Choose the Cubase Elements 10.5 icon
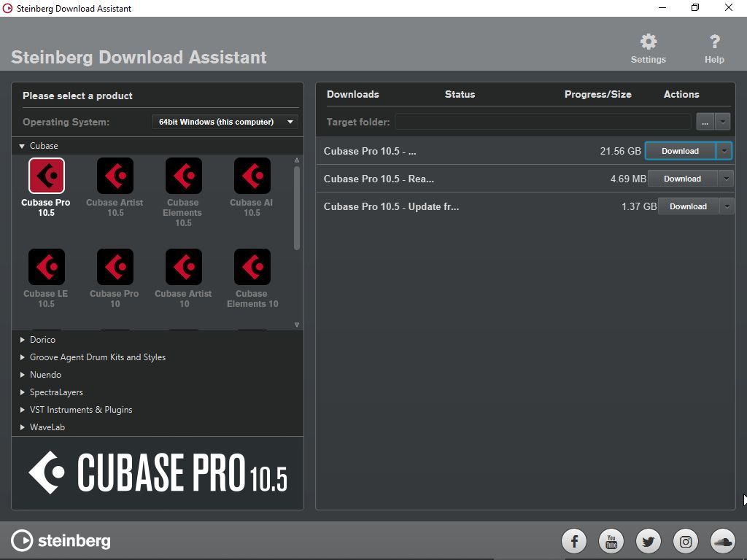 [x=184, y=176]
